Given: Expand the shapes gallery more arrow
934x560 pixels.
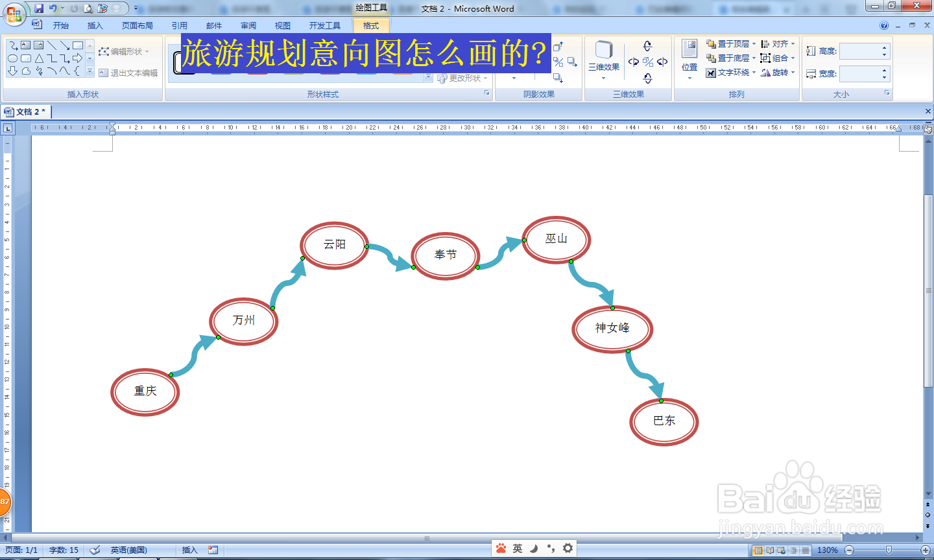Looking at the screenshot, I should [x=90, y=72].
